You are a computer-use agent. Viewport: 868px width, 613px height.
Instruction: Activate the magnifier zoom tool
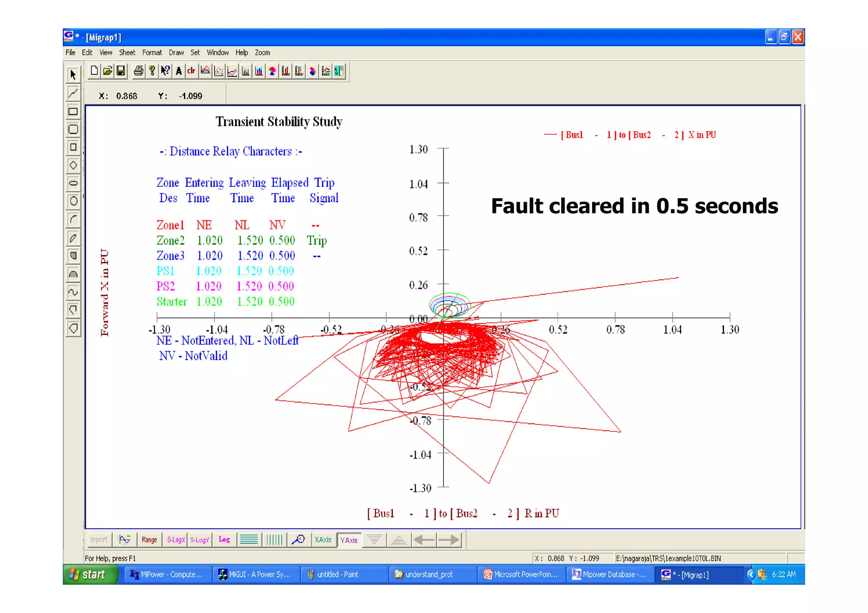pyautogui.click(x=298, y=540)
